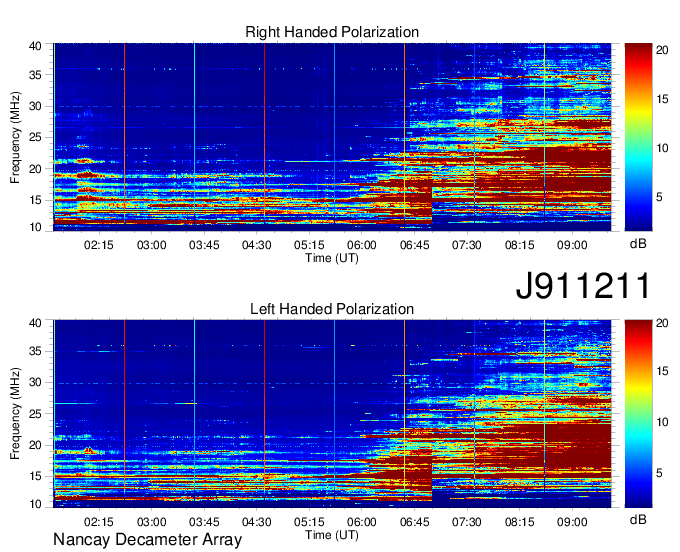680x552 pixels.
Task: Select the 25 MHz tick of Left Handed plot
Action: pyautogui.click(x=35, y=414)
